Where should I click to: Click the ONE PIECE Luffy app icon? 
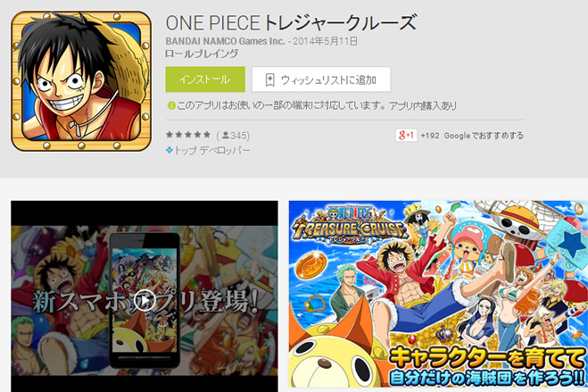coord(81,80)
